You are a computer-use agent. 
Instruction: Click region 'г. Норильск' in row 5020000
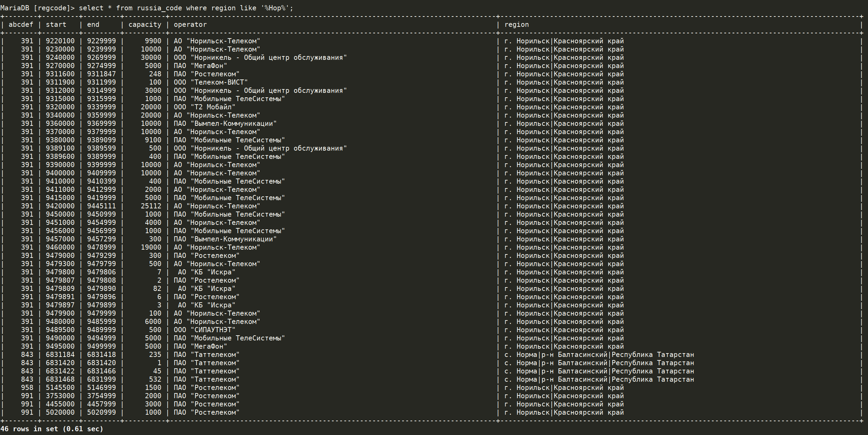click(x=527, y=412)
